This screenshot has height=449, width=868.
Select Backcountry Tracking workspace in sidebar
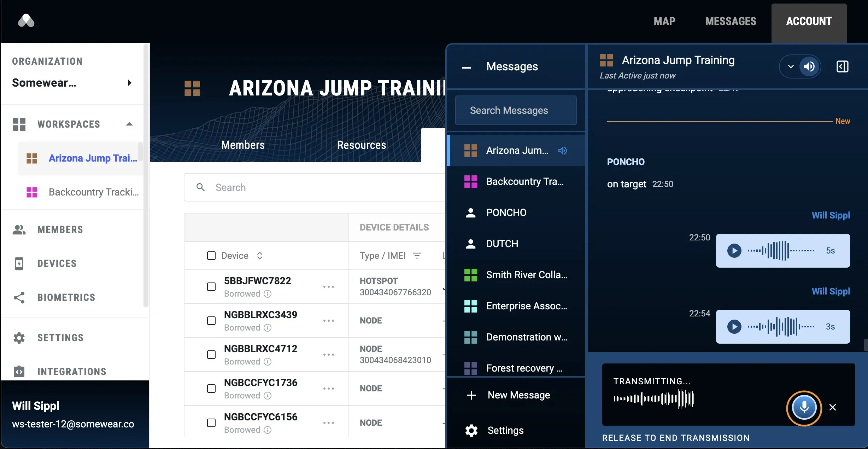pyautogui.click(x=81, y=192)
